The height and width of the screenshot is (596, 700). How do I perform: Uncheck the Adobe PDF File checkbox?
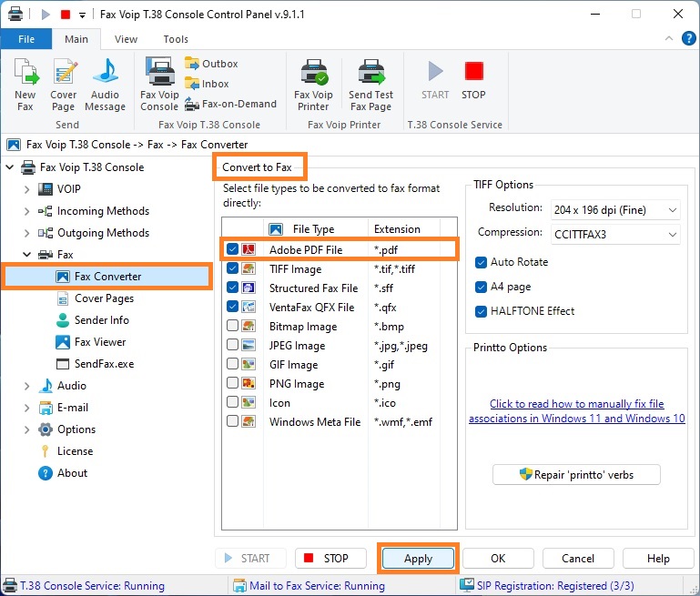[233, 249]
